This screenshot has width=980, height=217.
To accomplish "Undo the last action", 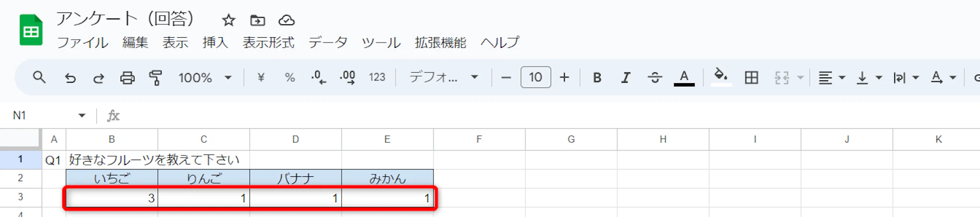I will pyautogui.click(x=70, y=77).
